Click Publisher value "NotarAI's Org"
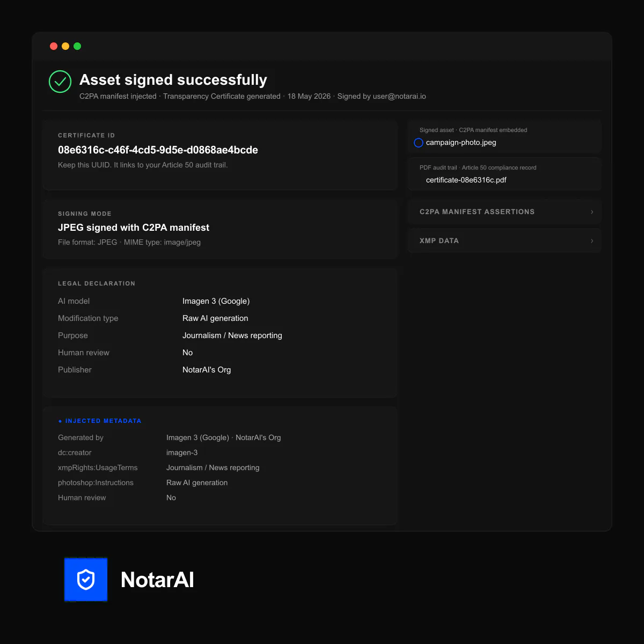 (207, 370)
